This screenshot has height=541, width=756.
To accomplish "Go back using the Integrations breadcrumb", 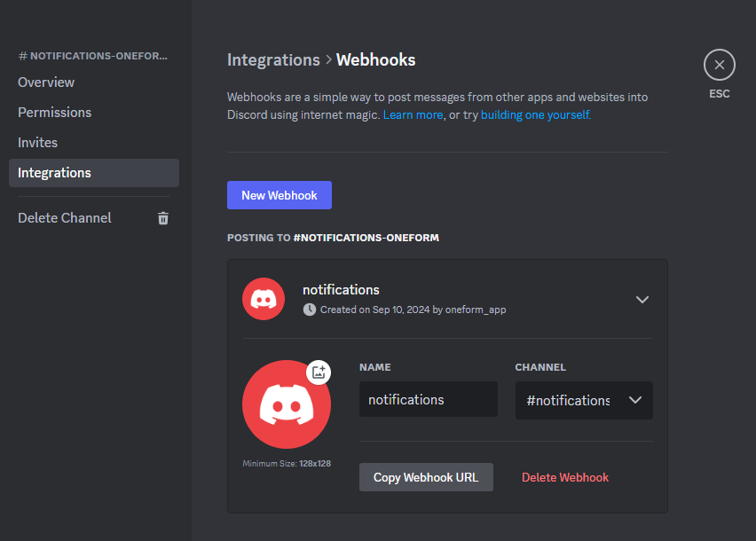I will pyautogui.click(x=273, y=59).
